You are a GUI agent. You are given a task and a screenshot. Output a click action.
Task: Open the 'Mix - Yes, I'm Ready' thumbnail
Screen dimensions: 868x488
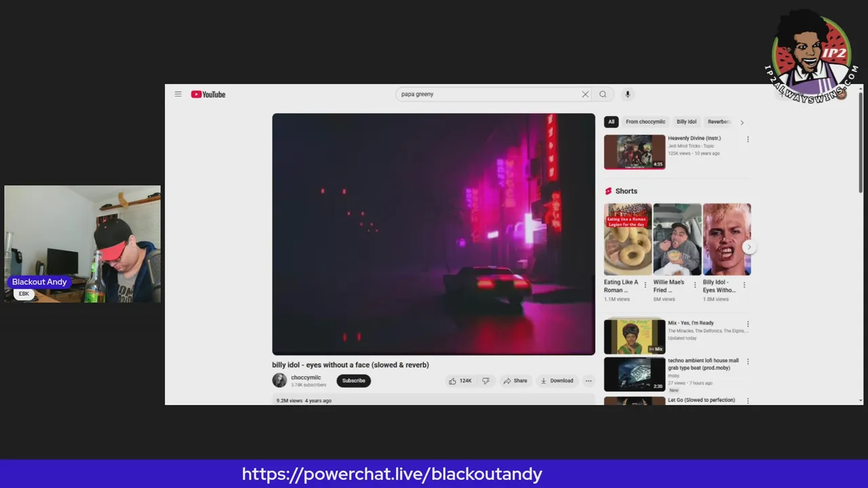tap(635, 336)
